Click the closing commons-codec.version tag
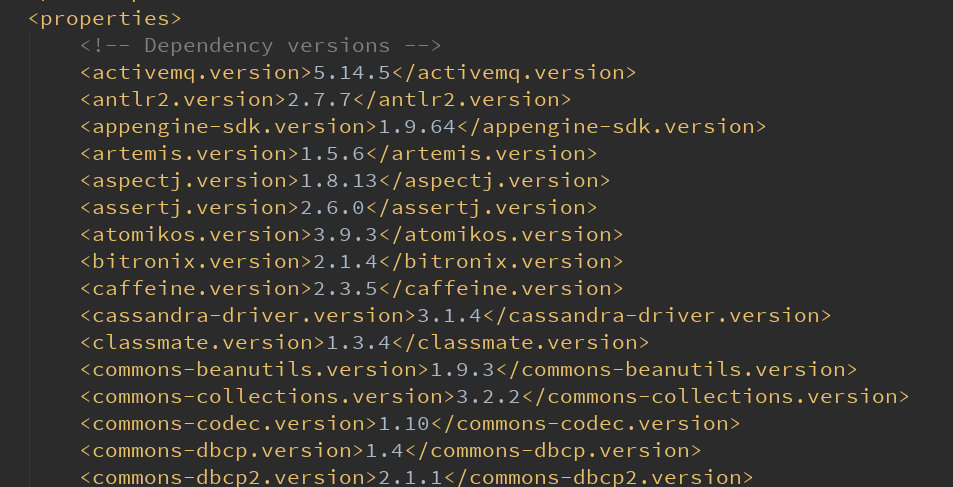 tap(585, 423)
